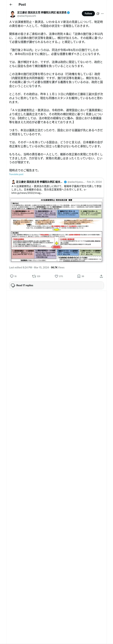Image resolution: width=113 pixels, height=644 pixels.
Task: Click the Grok icon beside Follow
Action: 98,14
